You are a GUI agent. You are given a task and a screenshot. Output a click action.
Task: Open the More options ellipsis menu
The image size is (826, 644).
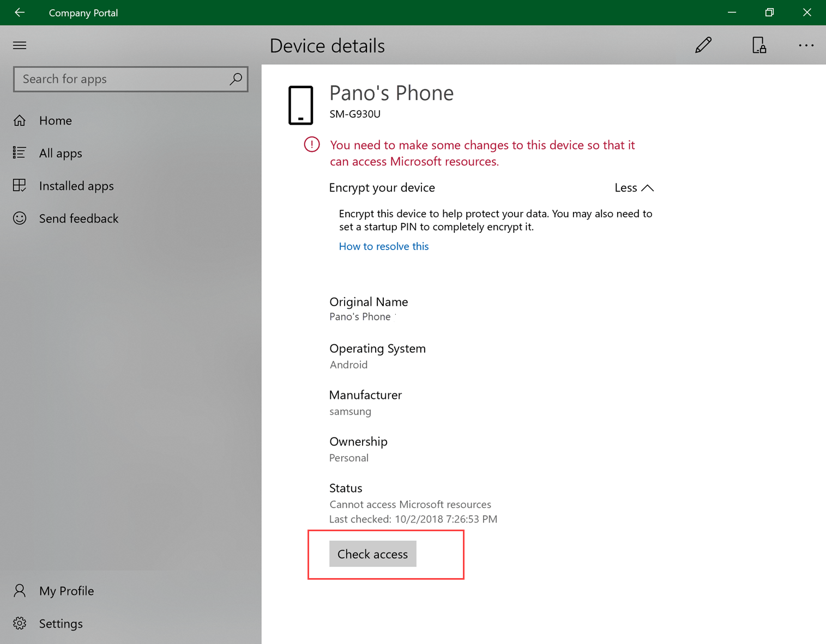[806, 45]
